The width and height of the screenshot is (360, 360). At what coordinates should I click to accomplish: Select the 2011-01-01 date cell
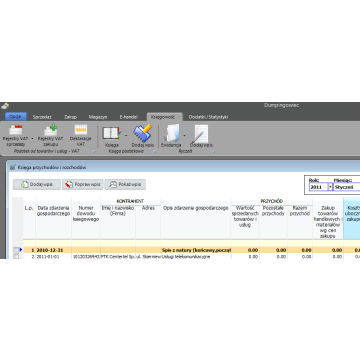[x=53, y=256]
